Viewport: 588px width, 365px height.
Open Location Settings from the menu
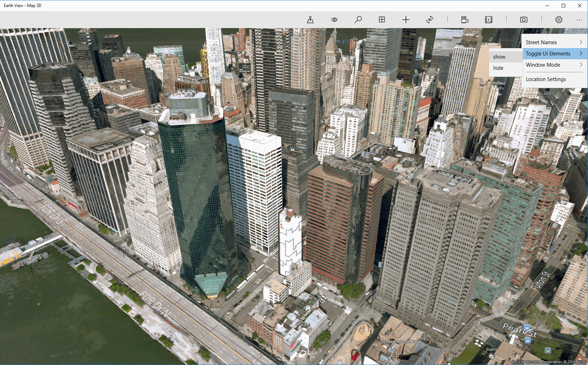(x=546, y=79)
